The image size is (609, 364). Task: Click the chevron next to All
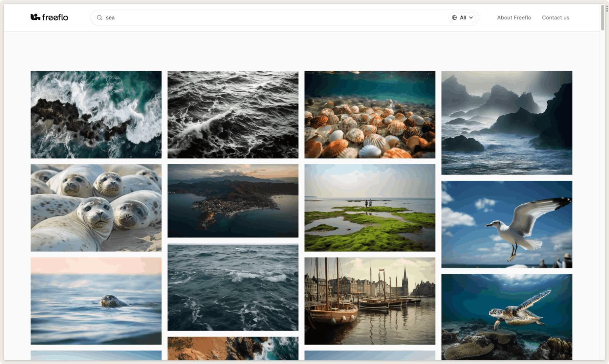tap(471, 17)
